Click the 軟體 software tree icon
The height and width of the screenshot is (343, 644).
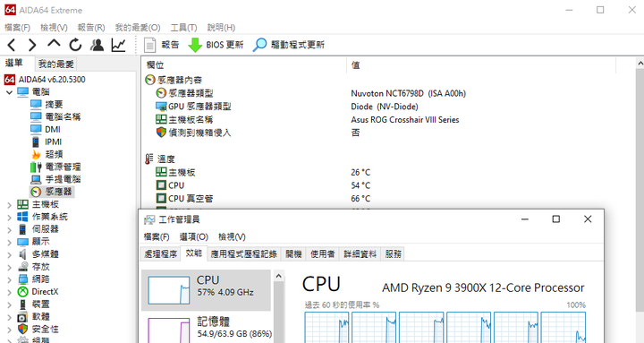click(x=22, y=317)
